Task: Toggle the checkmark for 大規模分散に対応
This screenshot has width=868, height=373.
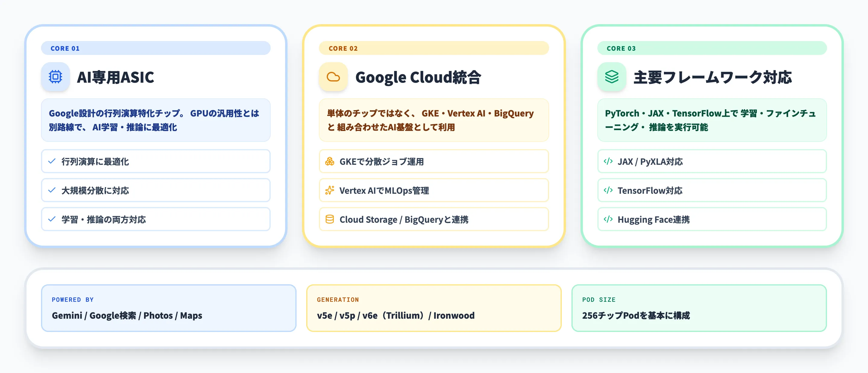Action: [52, 190]
